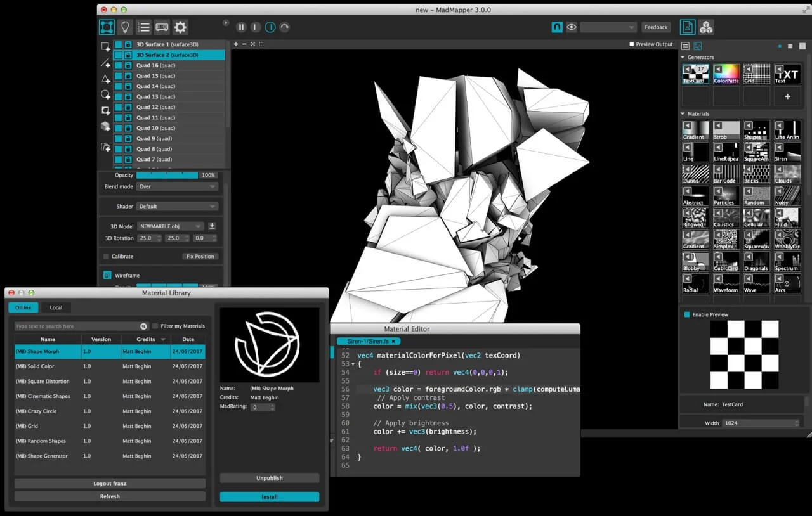
Task: Switch to the Local tab in Material Library
Action: [x=56, y=307]
